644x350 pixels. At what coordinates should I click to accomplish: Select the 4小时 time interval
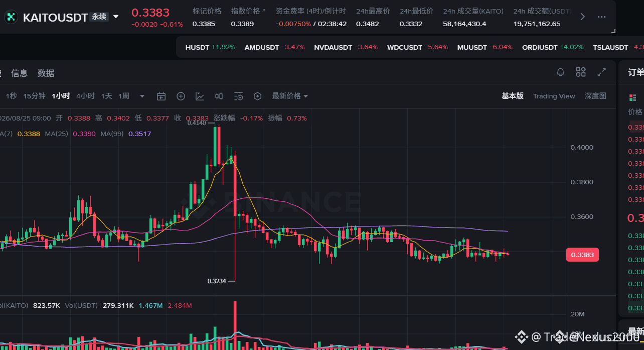coord(85,96)
